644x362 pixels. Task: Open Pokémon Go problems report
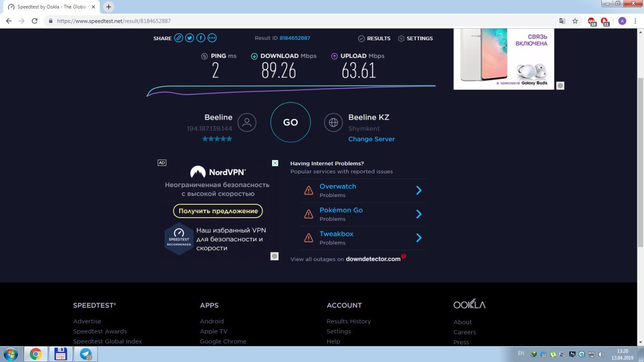click(x=341, y=210)
